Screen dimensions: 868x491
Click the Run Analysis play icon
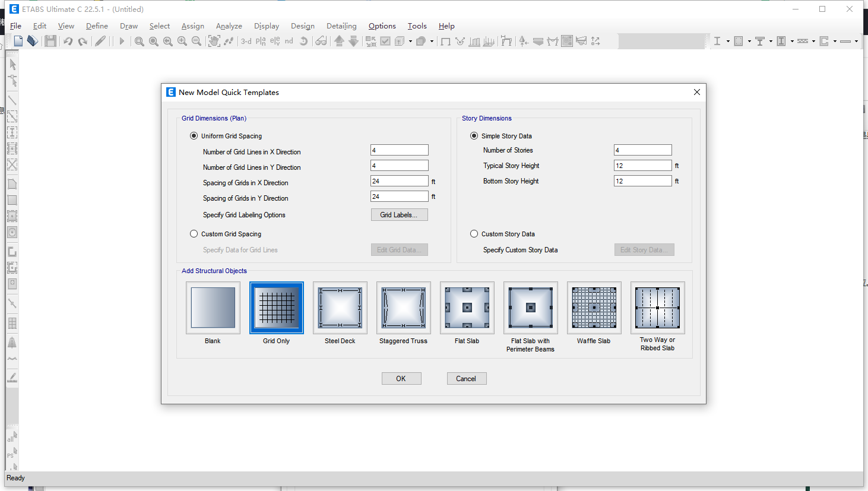coord(122,41)
